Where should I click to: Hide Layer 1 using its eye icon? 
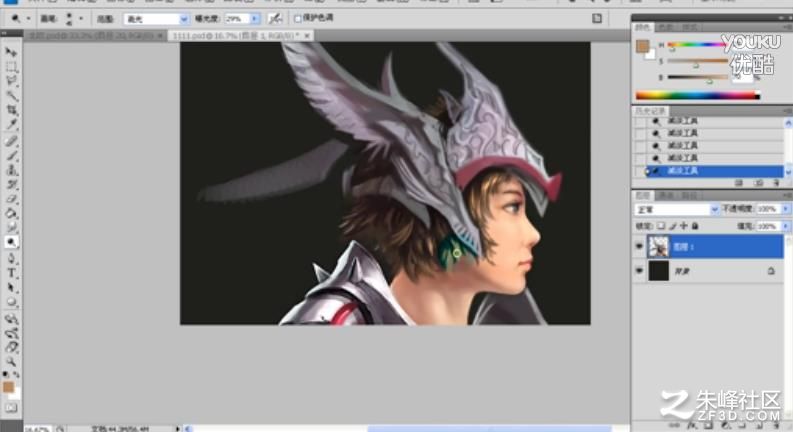639,246
